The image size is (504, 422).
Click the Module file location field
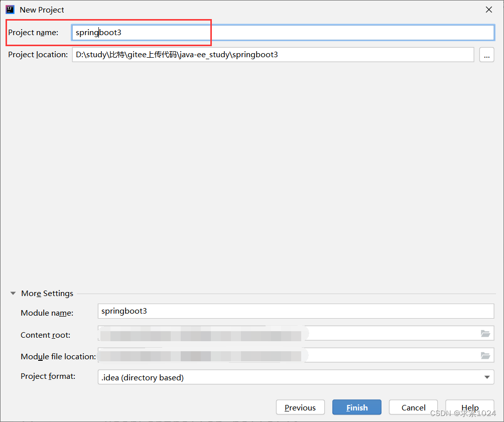pos(296,355)
